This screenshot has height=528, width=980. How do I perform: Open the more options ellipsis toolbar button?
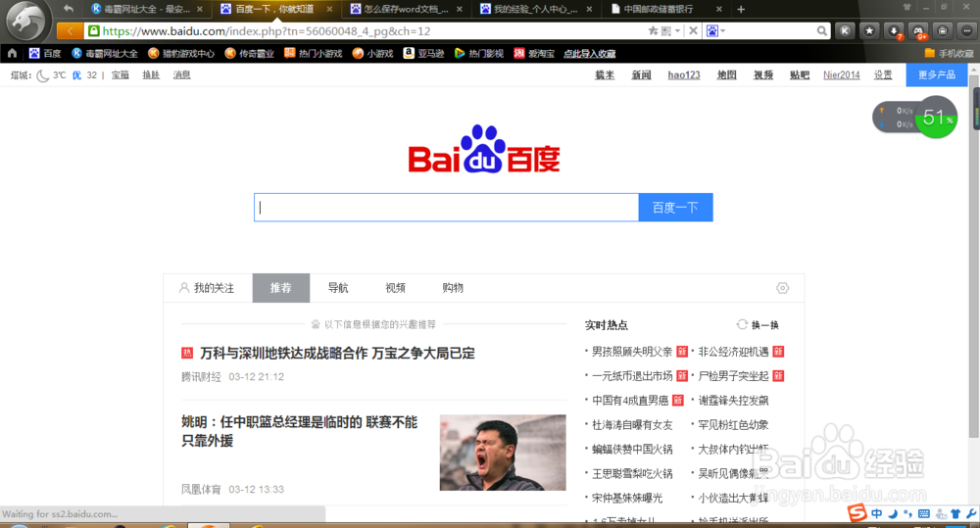point(967,30)
